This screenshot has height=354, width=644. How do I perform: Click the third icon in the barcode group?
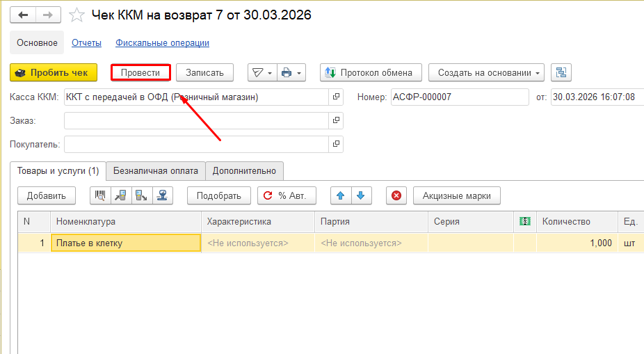click(142, 196)
